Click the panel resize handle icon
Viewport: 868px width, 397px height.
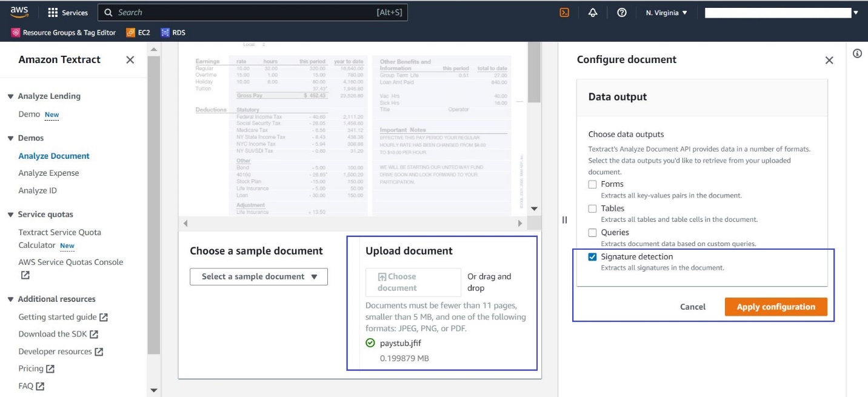pos(564,220)
